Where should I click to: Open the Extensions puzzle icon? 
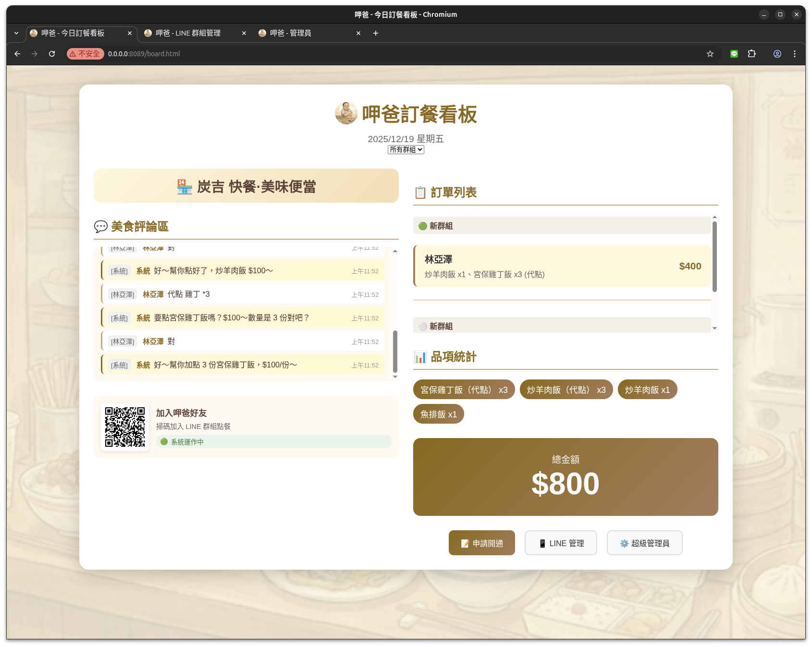click(x=751, y=54)
